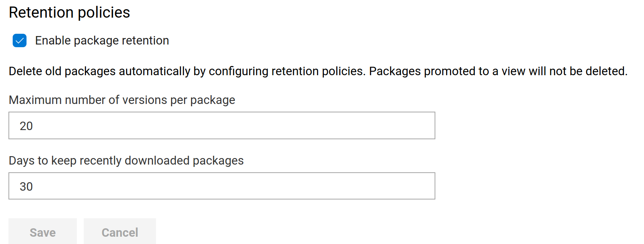Click the Enable package retention label text

pyautogui.click(x=102, y=40)
